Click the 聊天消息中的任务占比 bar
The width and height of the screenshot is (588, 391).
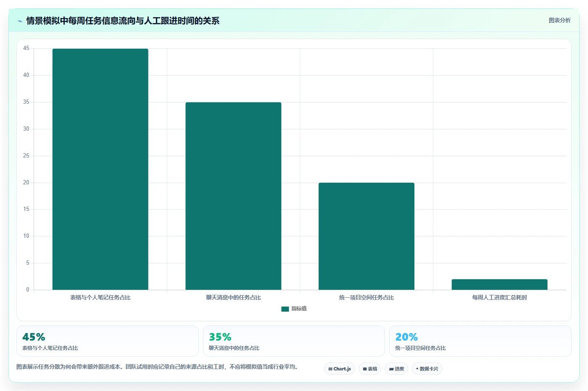coord(233,196)
